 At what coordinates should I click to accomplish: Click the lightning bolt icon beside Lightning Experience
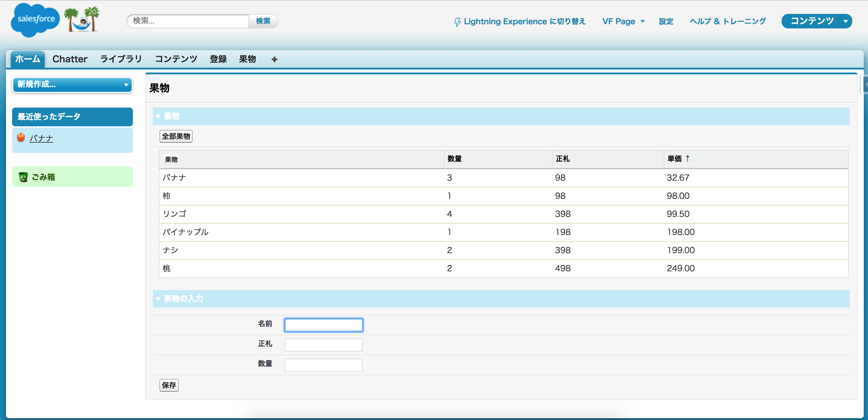coord(457,22)
